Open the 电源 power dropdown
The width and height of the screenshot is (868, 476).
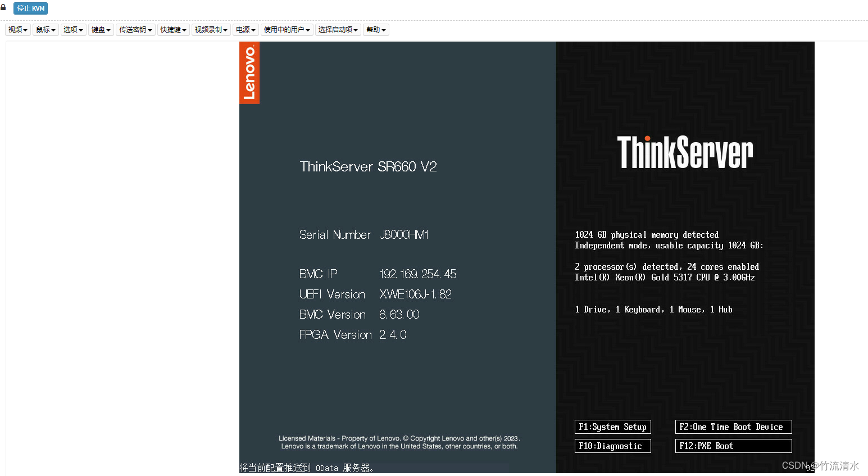click(x=246, y=30)
